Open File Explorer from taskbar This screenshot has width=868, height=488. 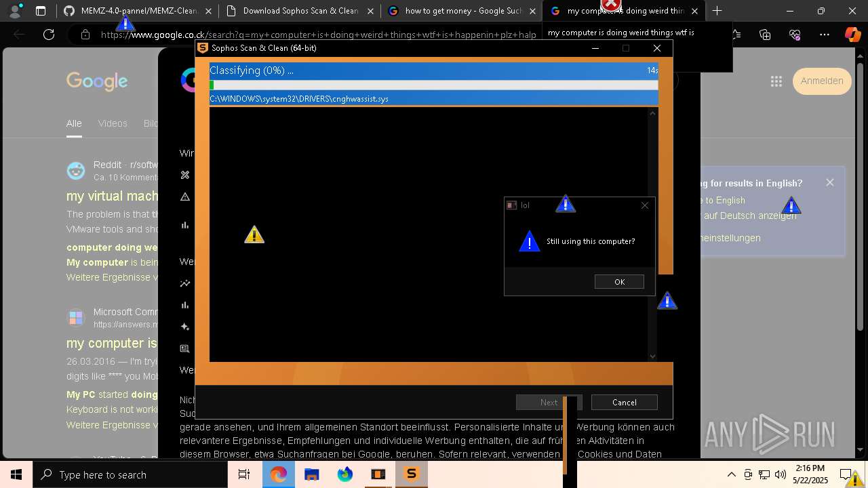[311, 474]
